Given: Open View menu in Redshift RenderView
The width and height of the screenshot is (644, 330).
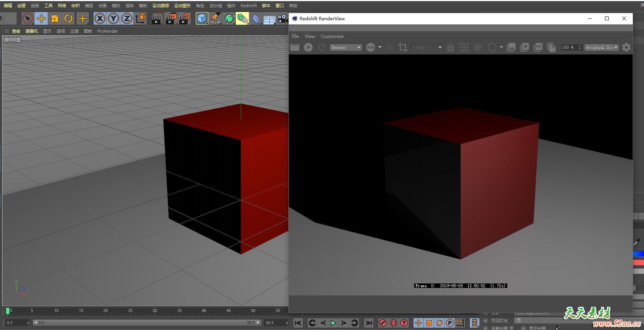Looking at the screenshot, I should click(310, 36).
